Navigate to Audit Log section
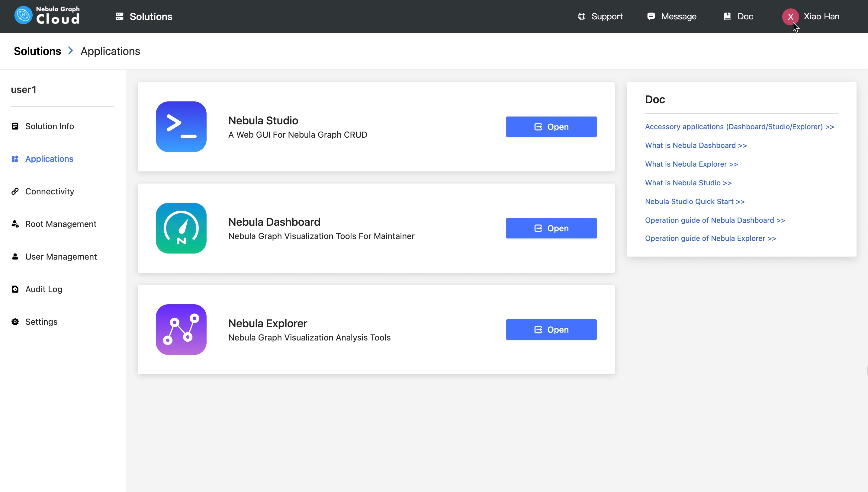The width and height of the screenshot is (868, 492). pyautogui.click(x=43, y=289)
